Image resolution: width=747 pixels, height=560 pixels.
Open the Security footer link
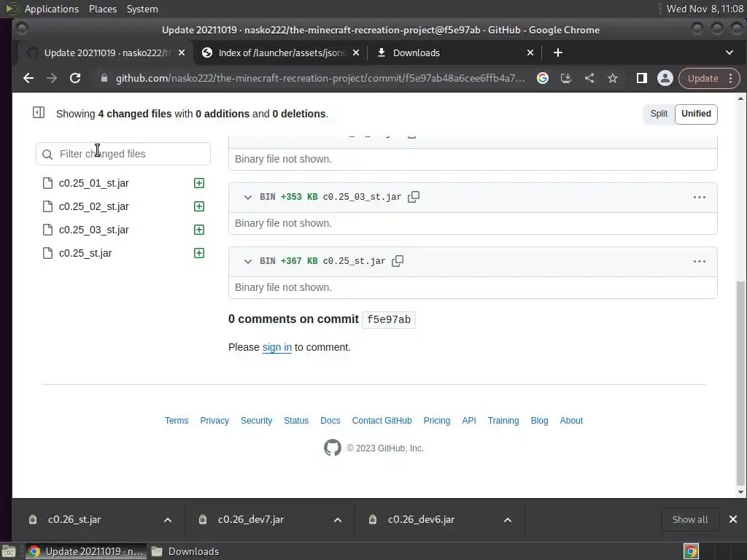click(256, 421)
